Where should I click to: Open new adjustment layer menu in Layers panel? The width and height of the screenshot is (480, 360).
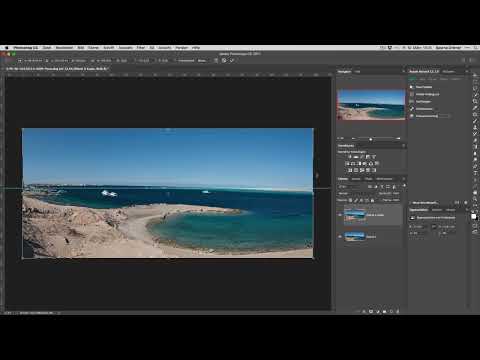378,311
